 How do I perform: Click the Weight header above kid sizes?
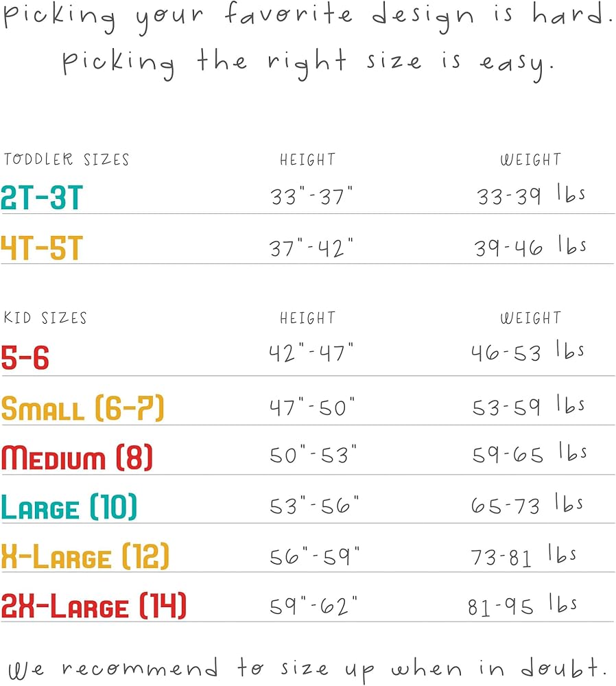coord(530,318)
